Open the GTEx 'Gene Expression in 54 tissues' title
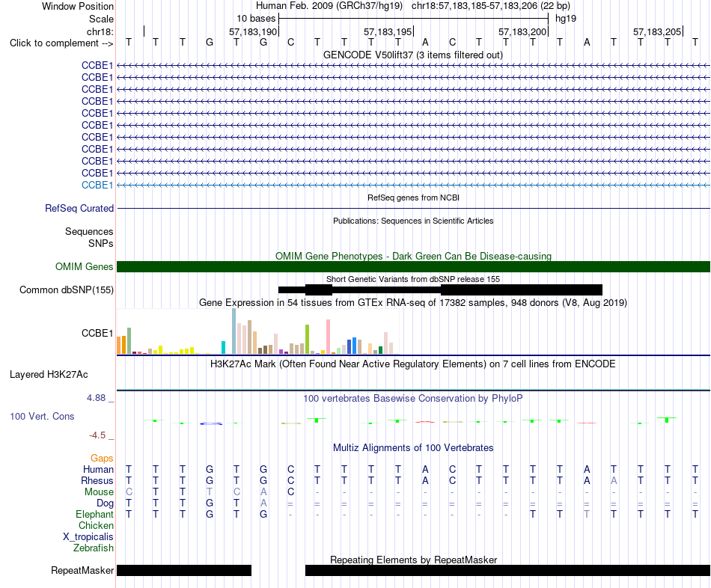Image resolution: width=711 pixels, height=588 pixels. coord(413,302)
